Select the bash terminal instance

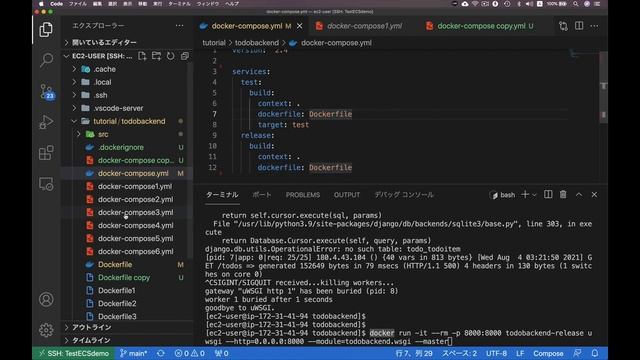click(x=502, y=195)
